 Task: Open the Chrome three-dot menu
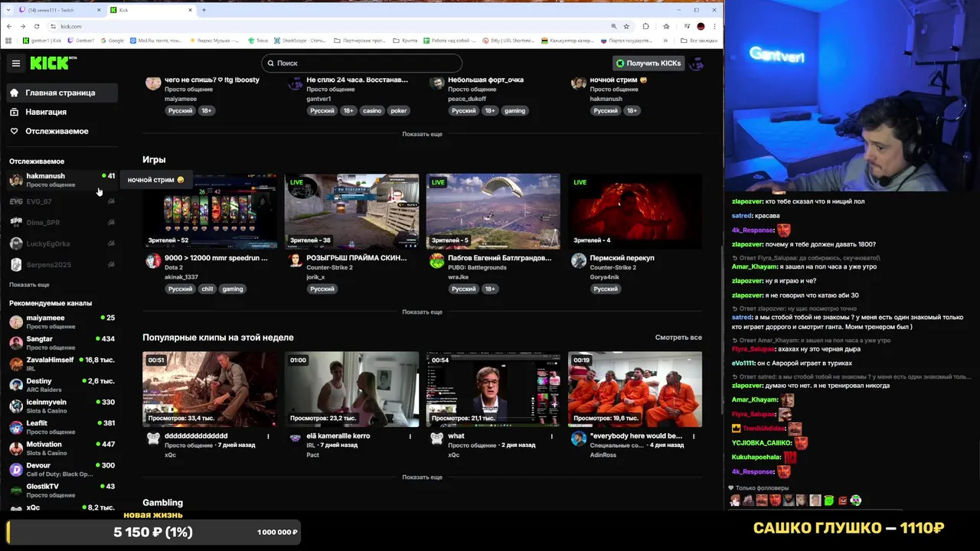(714, 26)
